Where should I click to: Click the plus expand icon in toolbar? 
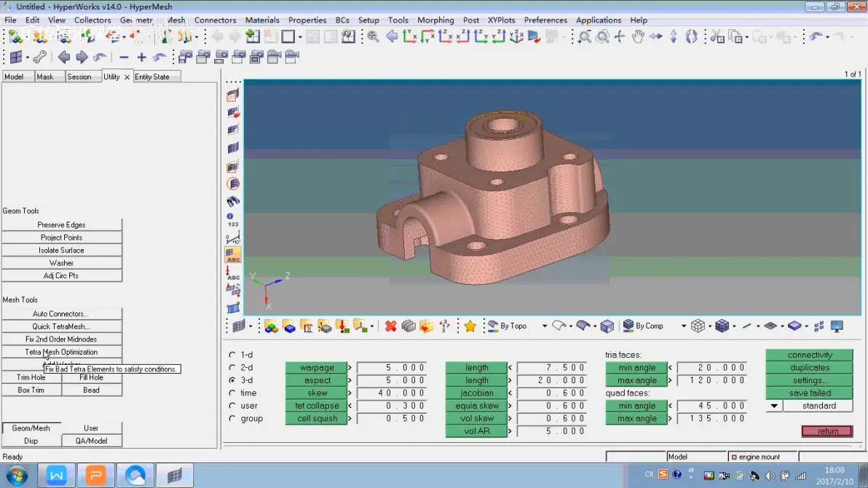(142, 57)
